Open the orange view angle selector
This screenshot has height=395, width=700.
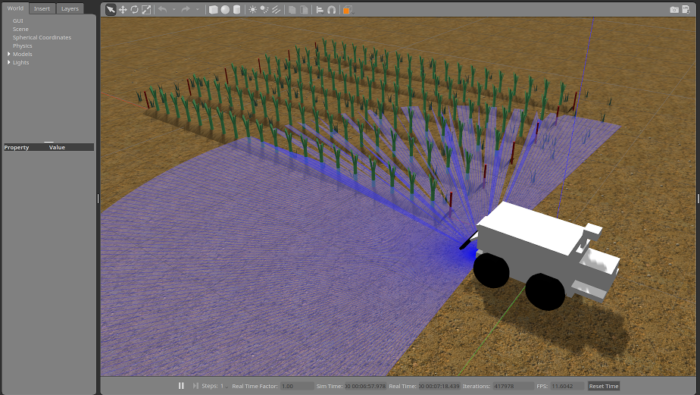(x=347, y=9)
